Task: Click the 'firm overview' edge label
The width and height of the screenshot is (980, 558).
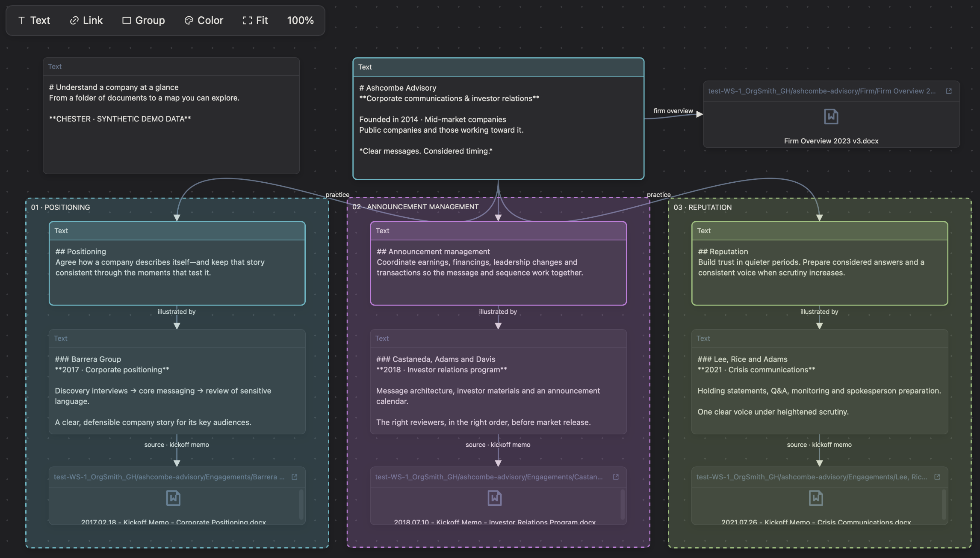Action: point(673,111)
